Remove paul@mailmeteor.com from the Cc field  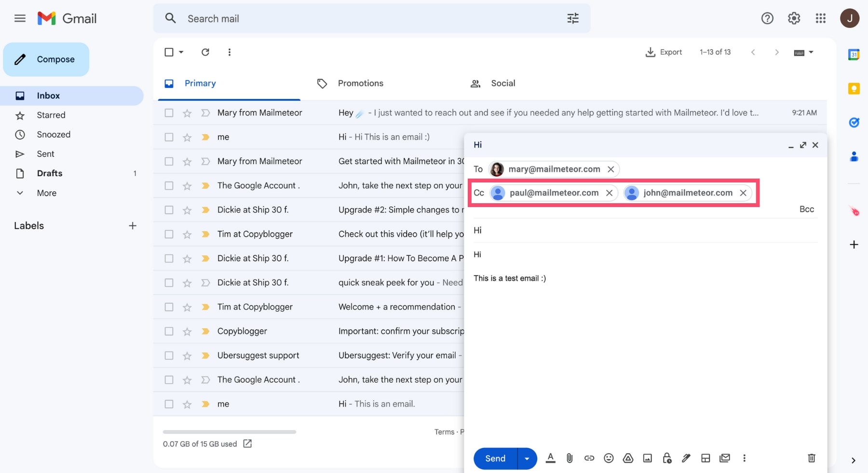(x=609, y=193)
